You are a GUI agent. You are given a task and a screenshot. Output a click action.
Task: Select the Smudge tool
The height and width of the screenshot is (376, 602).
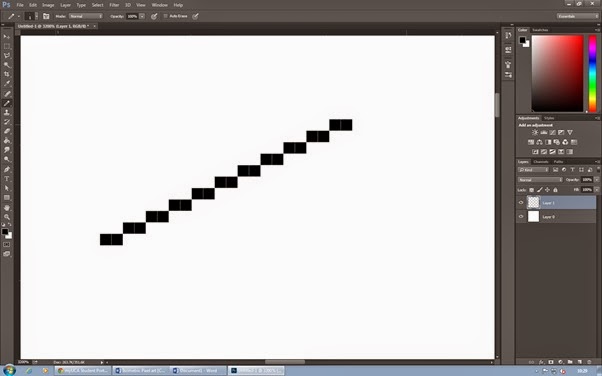(7, 150)
